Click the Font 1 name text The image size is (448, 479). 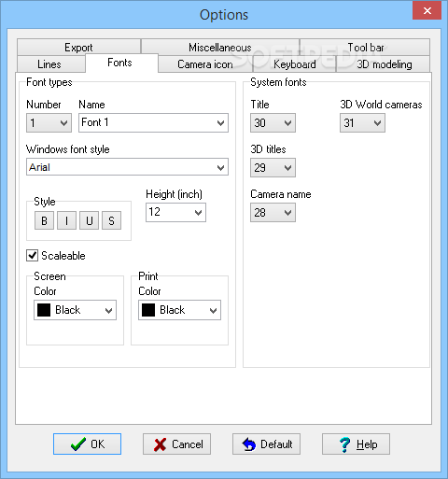point(95,122)
